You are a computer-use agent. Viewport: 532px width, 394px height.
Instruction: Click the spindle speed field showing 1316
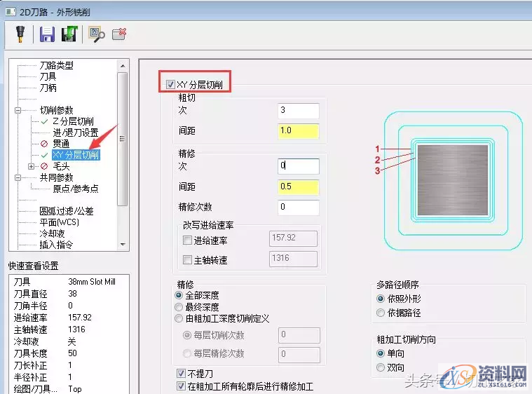click(294, 259)
